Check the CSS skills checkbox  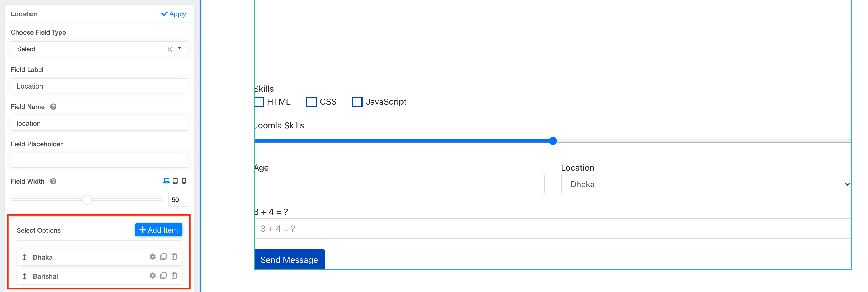[x=311, y=102]
